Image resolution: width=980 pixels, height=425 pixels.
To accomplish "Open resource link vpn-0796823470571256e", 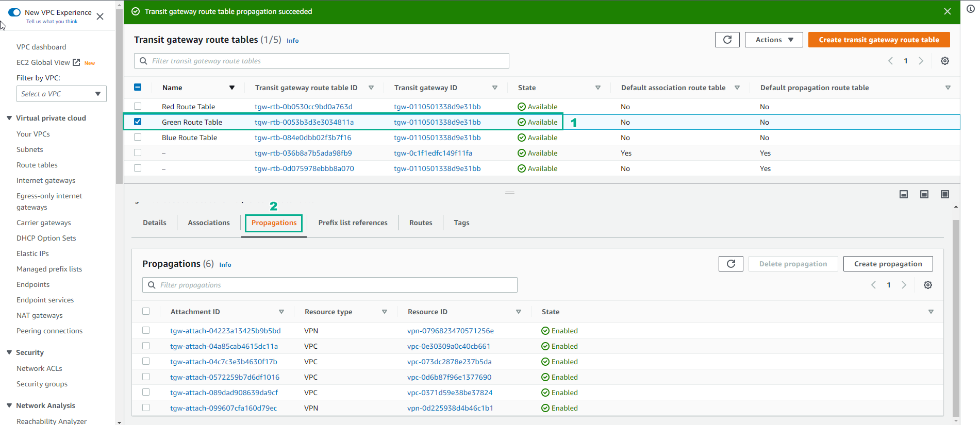I will (451, 331).
